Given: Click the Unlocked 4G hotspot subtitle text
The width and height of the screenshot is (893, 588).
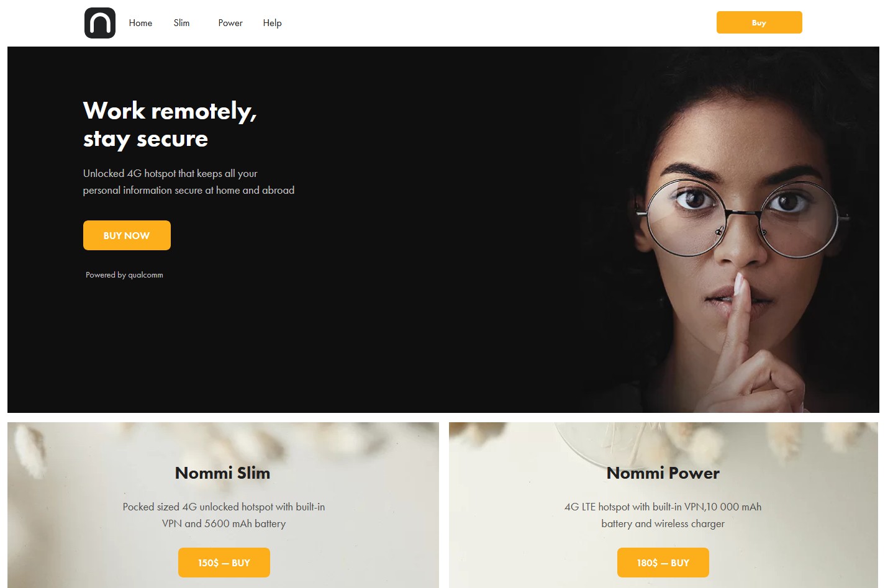Looking at the screenshot, I should pos(189,182).
